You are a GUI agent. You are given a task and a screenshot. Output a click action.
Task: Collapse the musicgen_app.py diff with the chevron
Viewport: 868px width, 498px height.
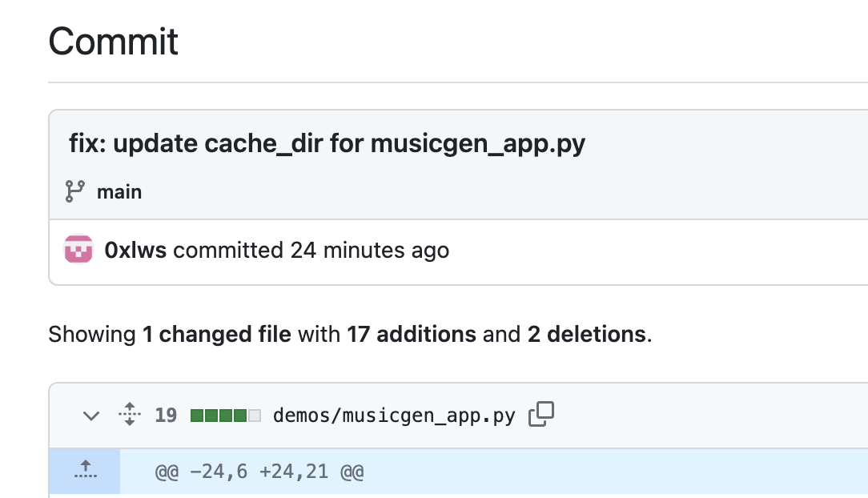click(90, 416)
